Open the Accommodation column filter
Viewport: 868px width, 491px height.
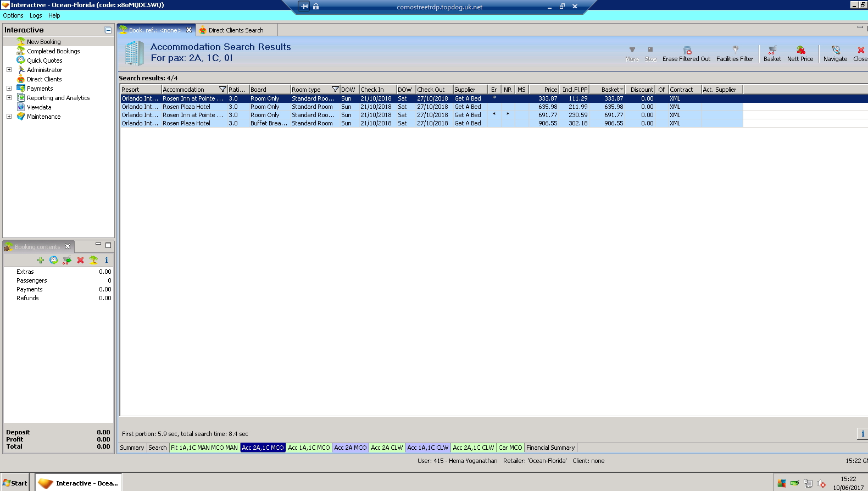pos(222,90)
